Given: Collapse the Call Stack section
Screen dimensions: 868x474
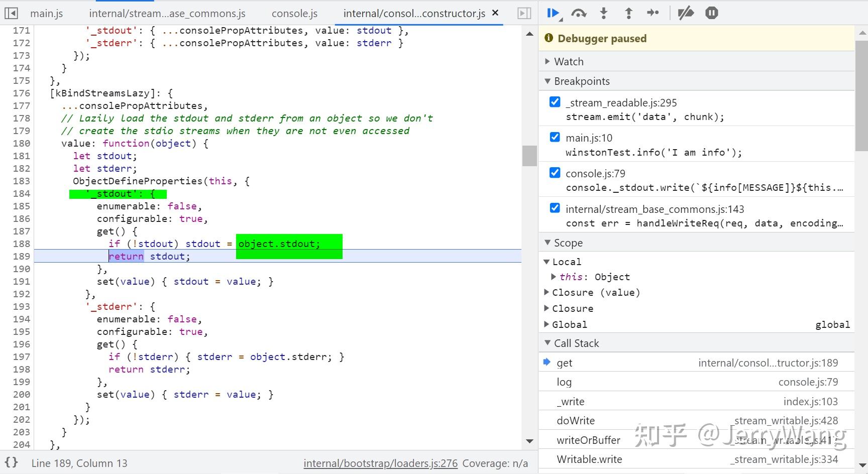Looking at the screenshot, I should pyautogui.click(x=696, y=343).
